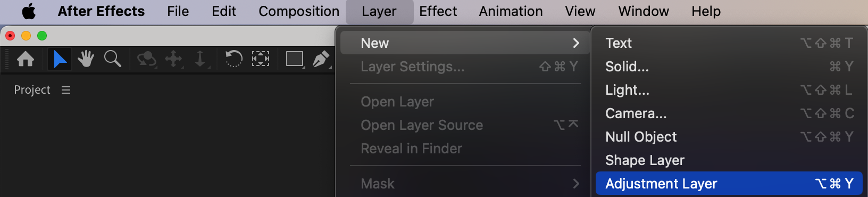Viewport: 868px width, 197px height.
Task: Expand the New submenu arrow
Action: click(576, 43)
